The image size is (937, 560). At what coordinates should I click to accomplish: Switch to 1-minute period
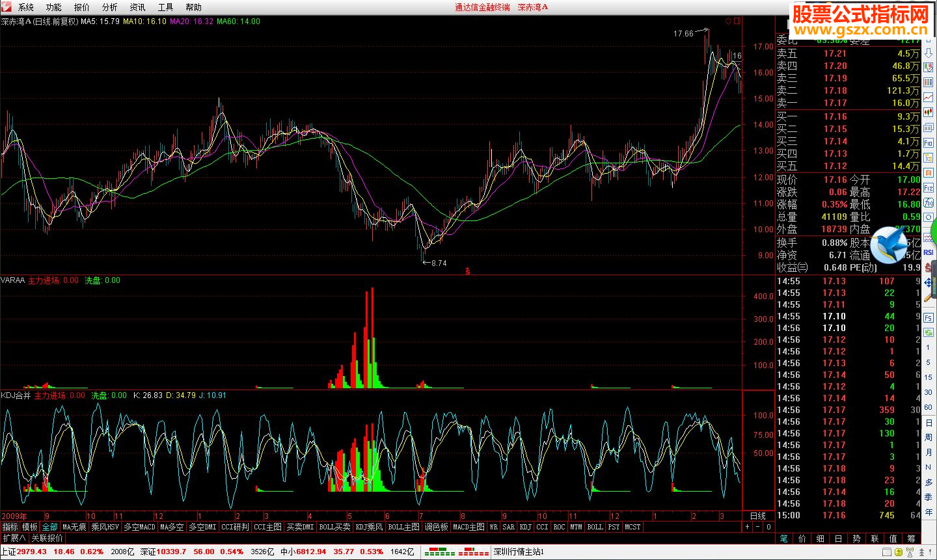(x=929, y=347)
